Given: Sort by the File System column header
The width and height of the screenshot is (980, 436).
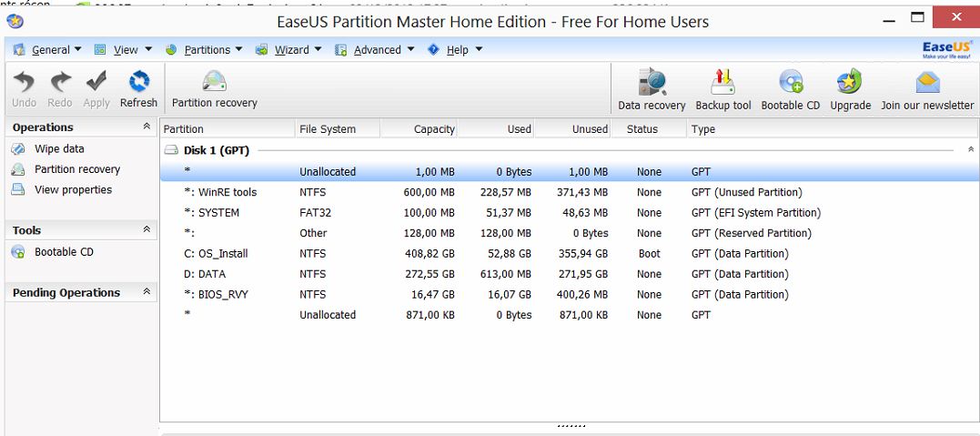Looking at the screenshot, I should click(337, 129).
